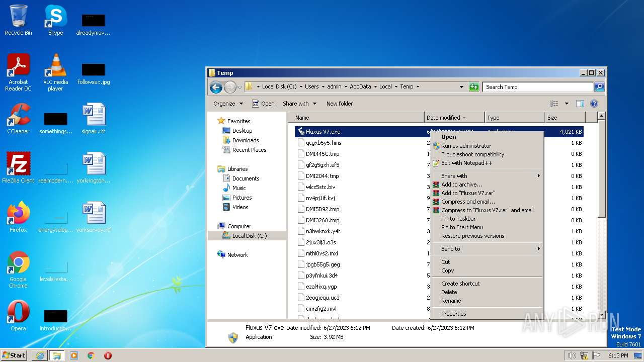Image resolution: width=644 pixels, height=362 pixels.
Task: Toggle the preview pane icon
Action: tap(580, 104)
